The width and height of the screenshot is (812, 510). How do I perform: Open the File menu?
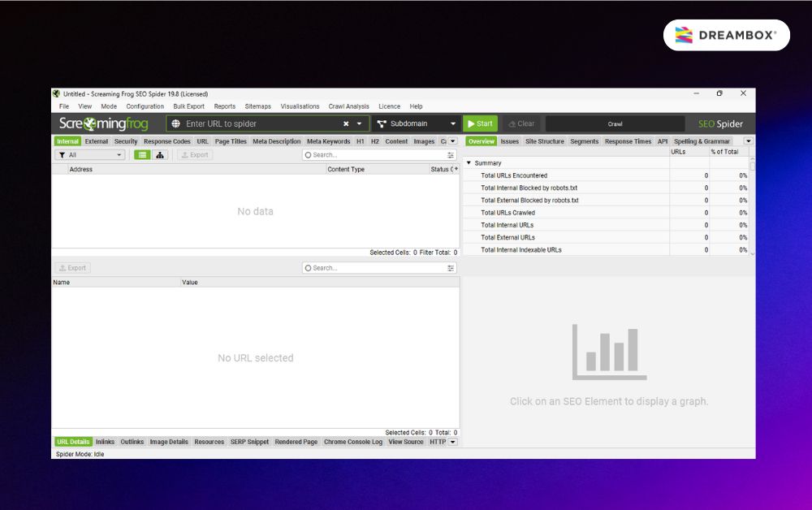pyautogui.click(x=64, y=106)
